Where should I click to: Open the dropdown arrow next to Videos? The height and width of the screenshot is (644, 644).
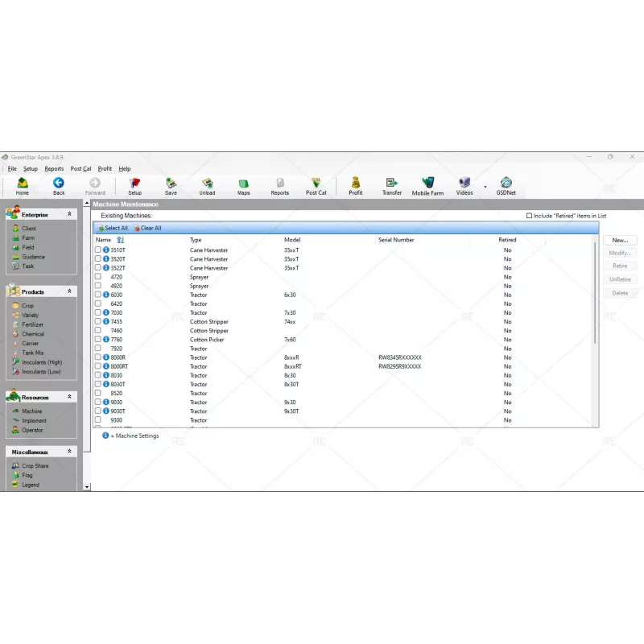(485, 187)
